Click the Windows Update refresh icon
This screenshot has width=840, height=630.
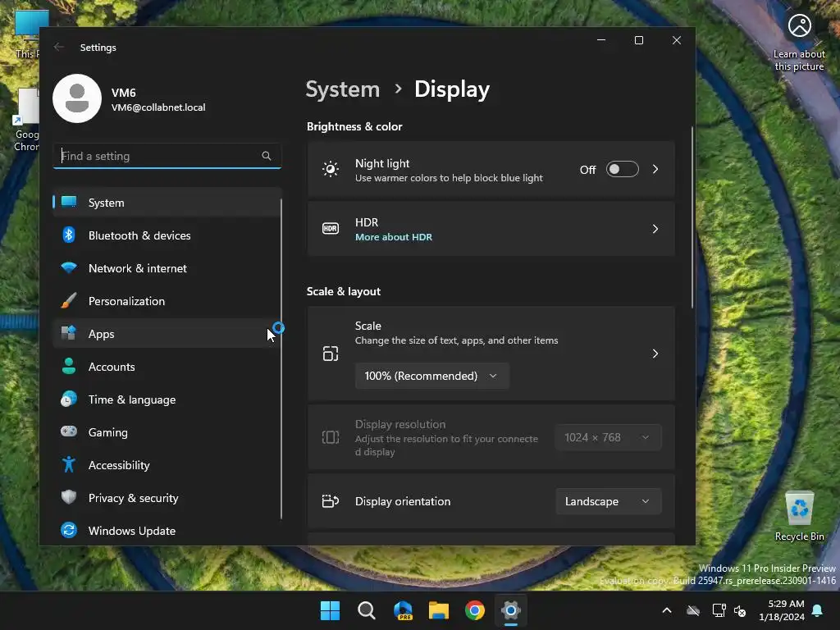[x=69, y=530]
